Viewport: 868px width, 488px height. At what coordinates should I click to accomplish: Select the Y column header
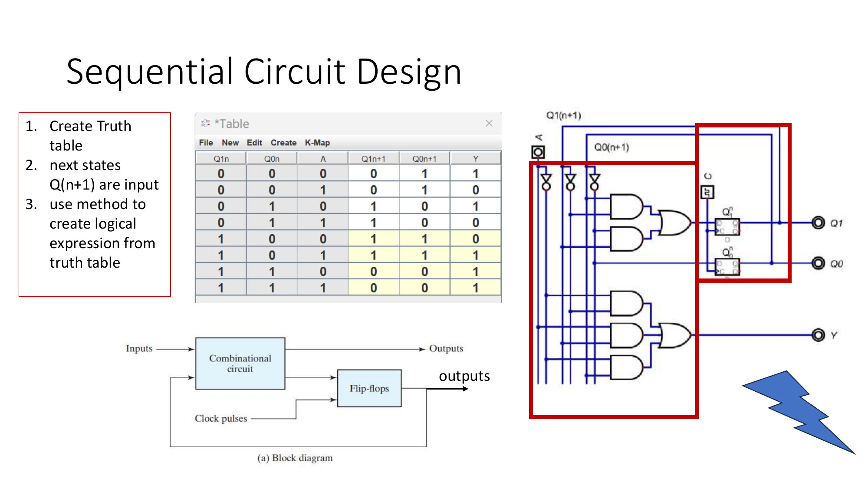(476, 159)
